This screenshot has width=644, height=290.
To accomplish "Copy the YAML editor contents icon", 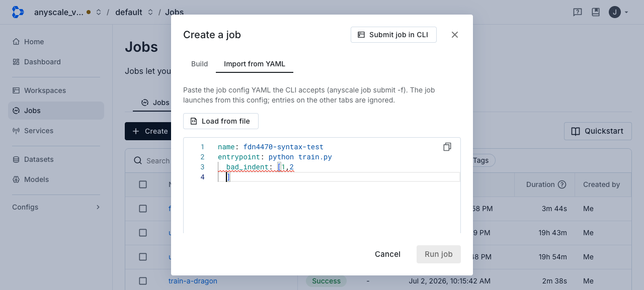I will tap(447, 147).
